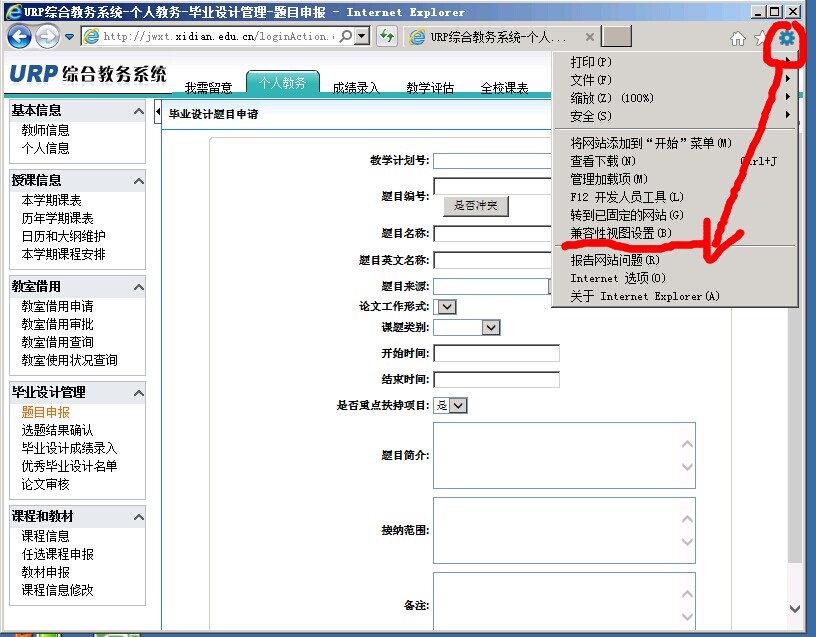
Task: Click the browser Forward arrow button
Action: click(x=47, y=37)
